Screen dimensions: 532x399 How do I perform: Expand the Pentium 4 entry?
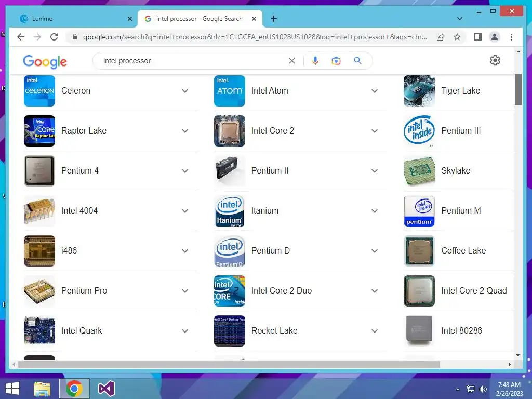185,171
